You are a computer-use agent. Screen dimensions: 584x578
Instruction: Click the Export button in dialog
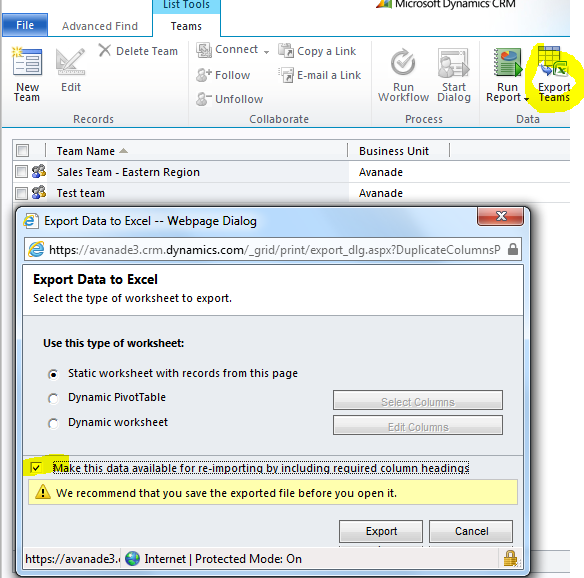point(381,531)
